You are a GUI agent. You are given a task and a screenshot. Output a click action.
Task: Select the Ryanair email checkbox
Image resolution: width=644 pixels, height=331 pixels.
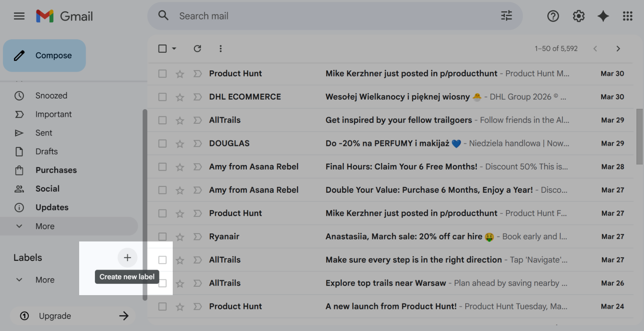point(162,237)
